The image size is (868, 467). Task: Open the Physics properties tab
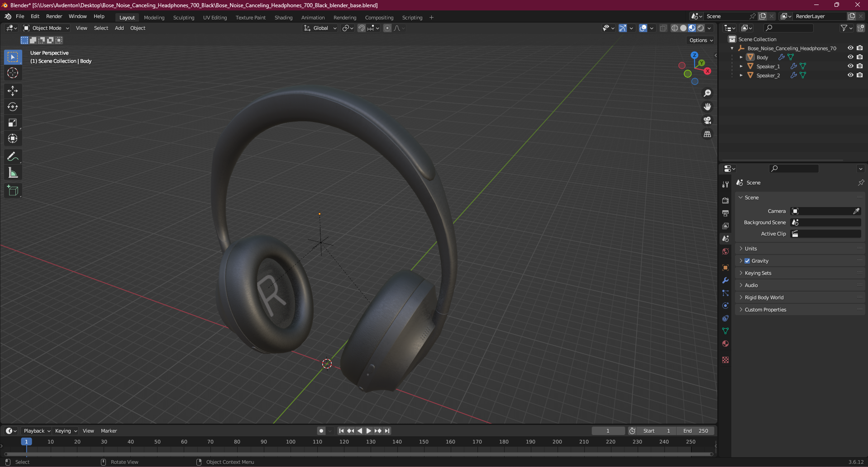point(725,306)
